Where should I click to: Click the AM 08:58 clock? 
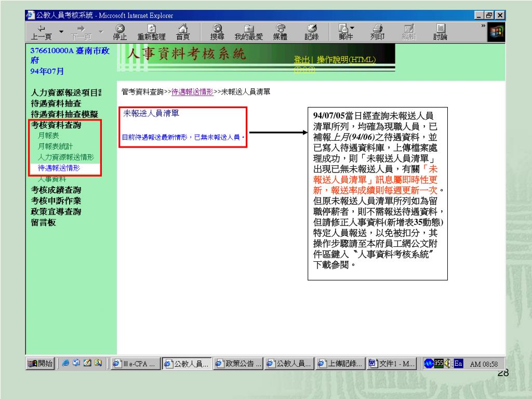484,364
